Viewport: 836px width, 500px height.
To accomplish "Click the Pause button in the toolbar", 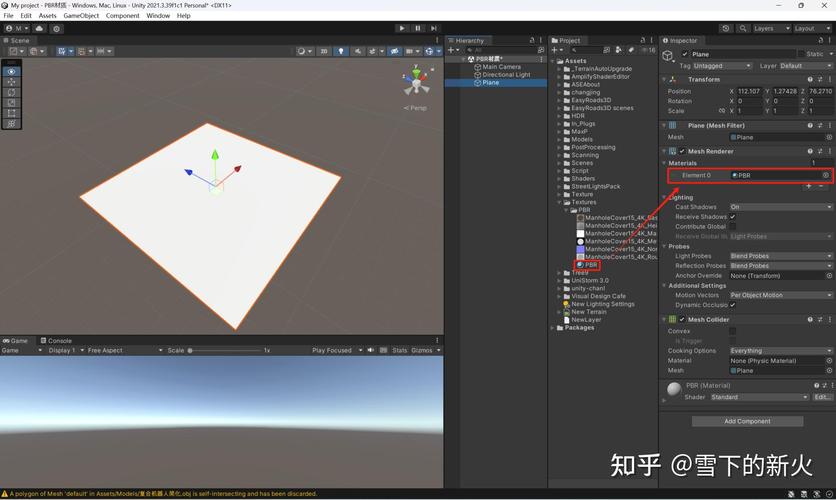I will [x=417, y=28].
